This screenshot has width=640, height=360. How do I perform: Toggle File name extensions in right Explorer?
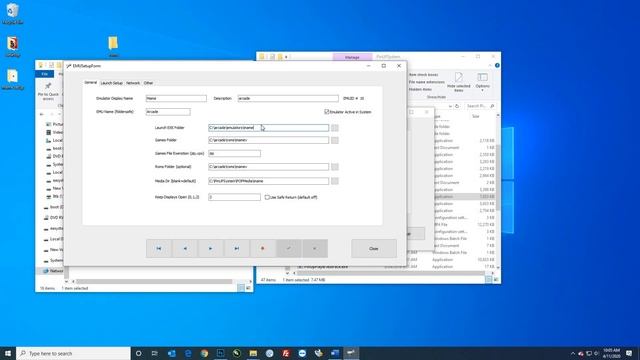pyautogui.click(x=427, y=82)
